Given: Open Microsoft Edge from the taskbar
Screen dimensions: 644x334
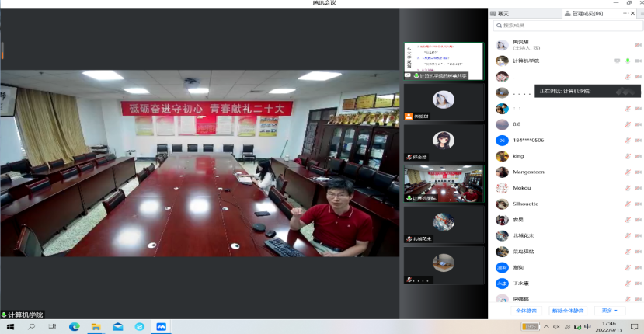Looking at the screenshot, I should click(75, 327).
